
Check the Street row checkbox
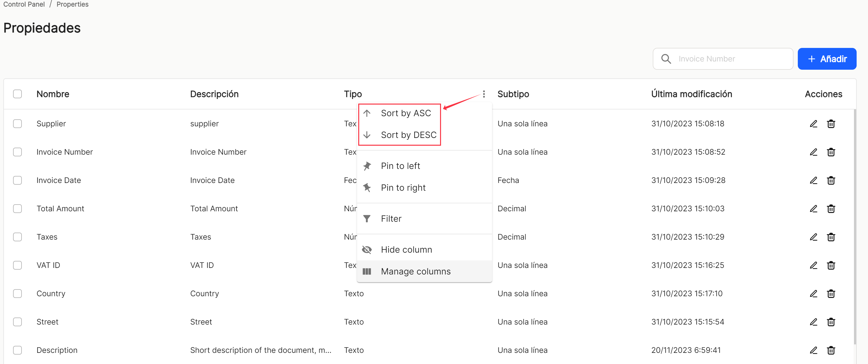point(17,322)
